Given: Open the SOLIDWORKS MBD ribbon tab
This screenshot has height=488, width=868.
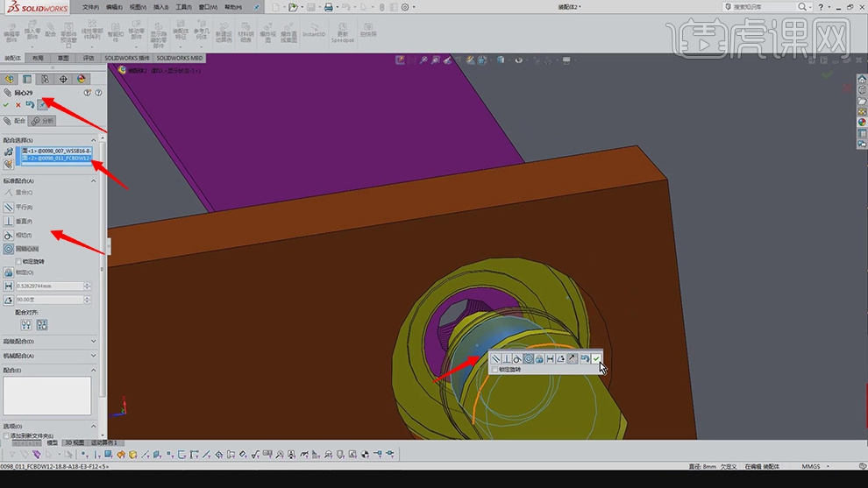Looking at the screenshot, I should point(180,58).
